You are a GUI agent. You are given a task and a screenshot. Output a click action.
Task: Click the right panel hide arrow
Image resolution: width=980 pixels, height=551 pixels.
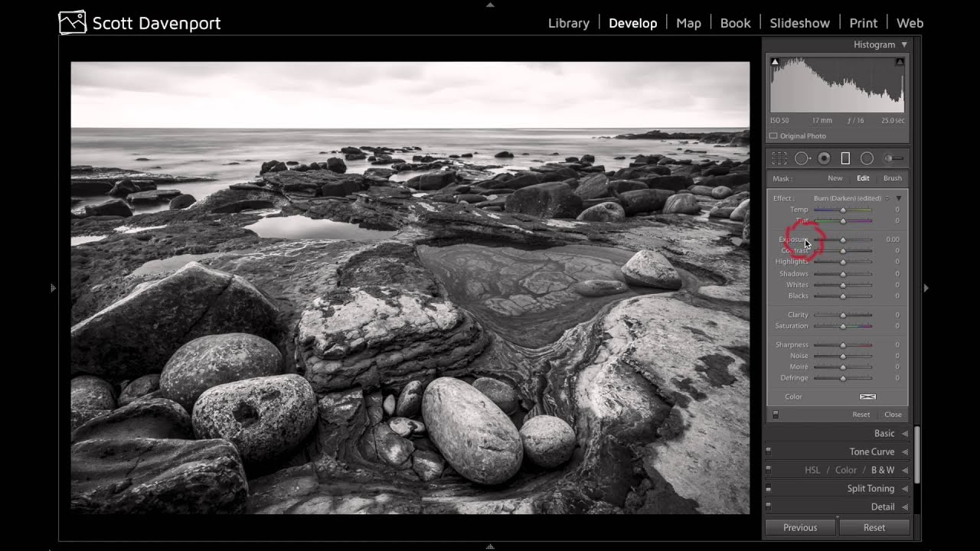point(926,289)
